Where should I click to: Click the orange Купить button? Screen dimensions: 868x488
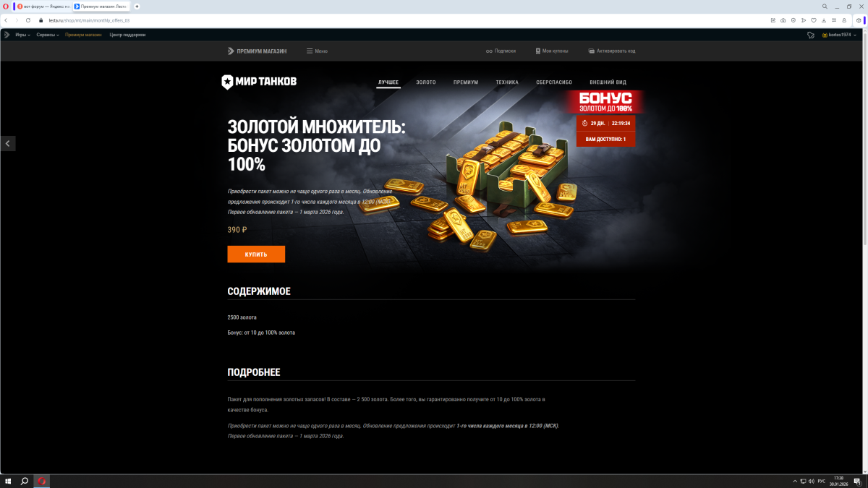point(256,254)
